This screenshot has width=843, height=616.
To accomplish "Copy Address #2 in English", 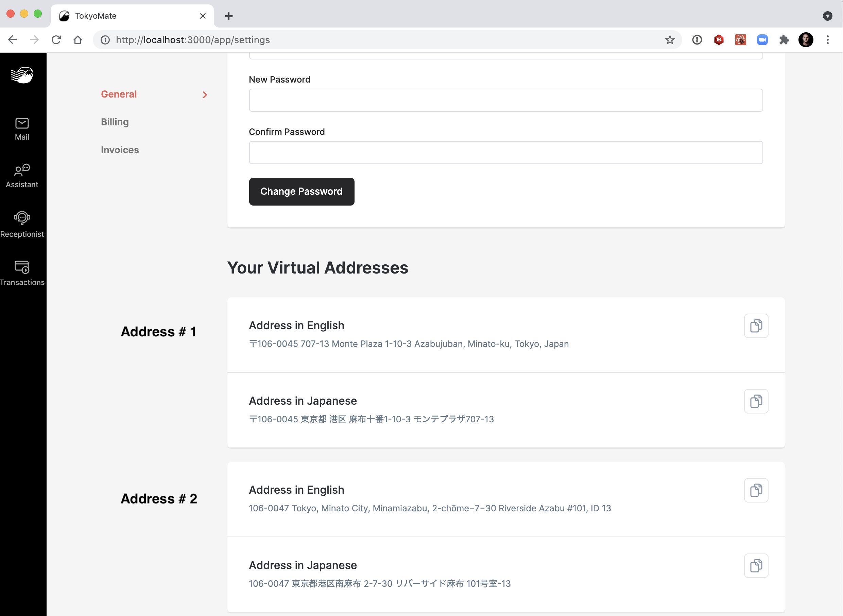I will 756,490.
